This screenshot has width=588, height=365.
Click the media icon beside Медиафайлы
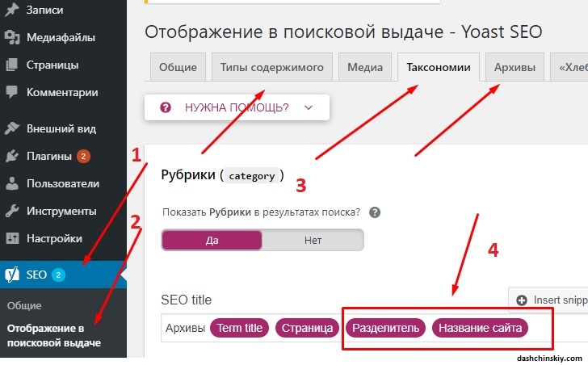pyautogui.click(x=12, y=37)
